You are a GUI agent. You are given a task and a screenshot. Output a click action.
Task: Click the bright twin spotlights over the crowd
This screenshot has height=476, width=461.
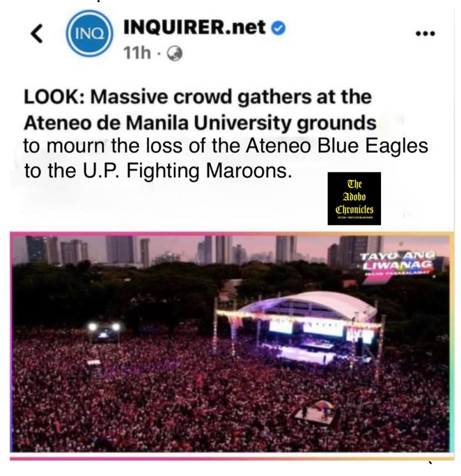click(x=104, y=327)
